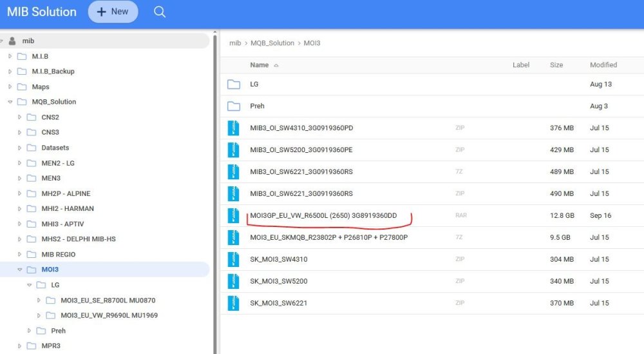Viewport: 644px width, 354px height.
Task: Click folder icon next to Datasets
Action: coord(31,148)
